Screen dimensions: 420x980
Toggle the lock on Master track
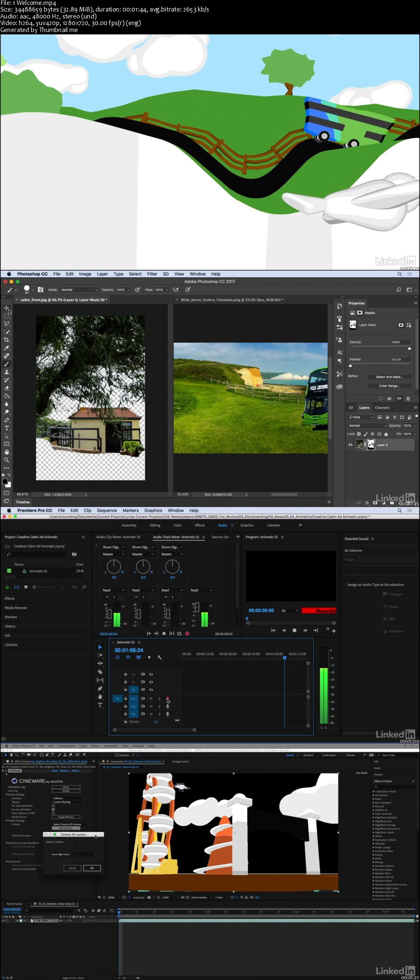(126, 721)
